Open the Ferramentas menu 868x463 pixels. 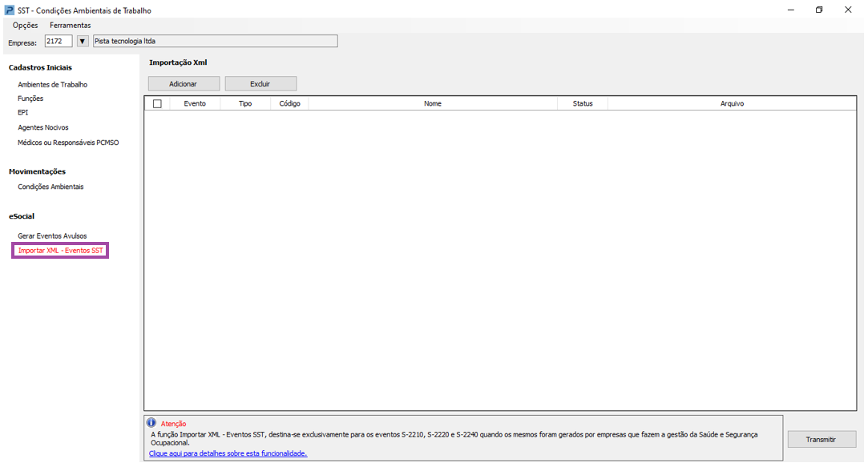click(x=71, y=26)
